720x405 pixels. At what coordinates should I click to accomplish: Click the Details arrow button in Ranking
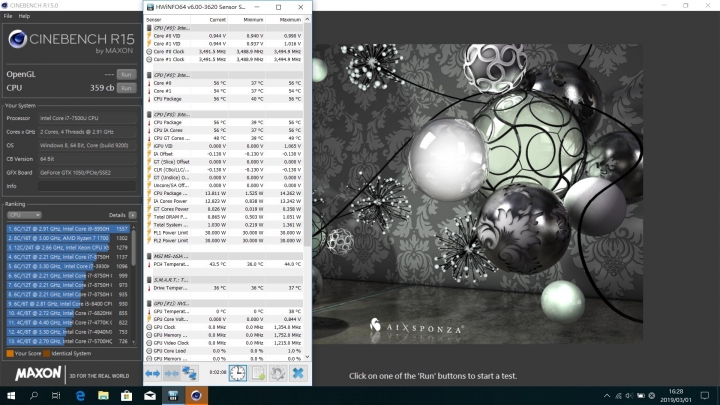[132, 215]
